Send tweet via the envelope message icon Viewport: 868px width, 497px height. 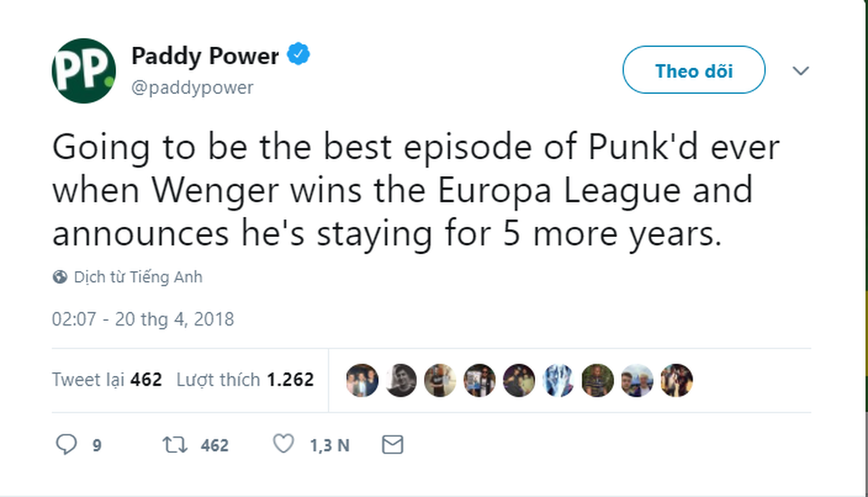click(392, 445)
